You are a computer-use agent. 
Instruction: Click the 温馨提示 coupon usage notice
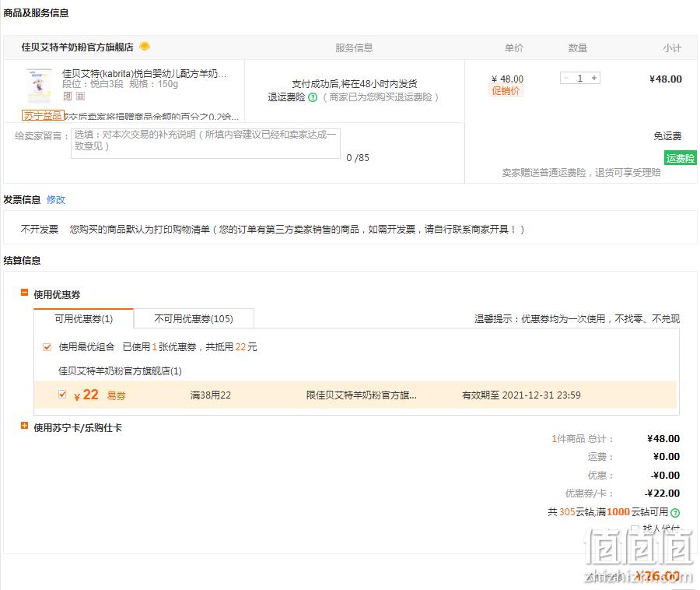[x=577, y=319]
